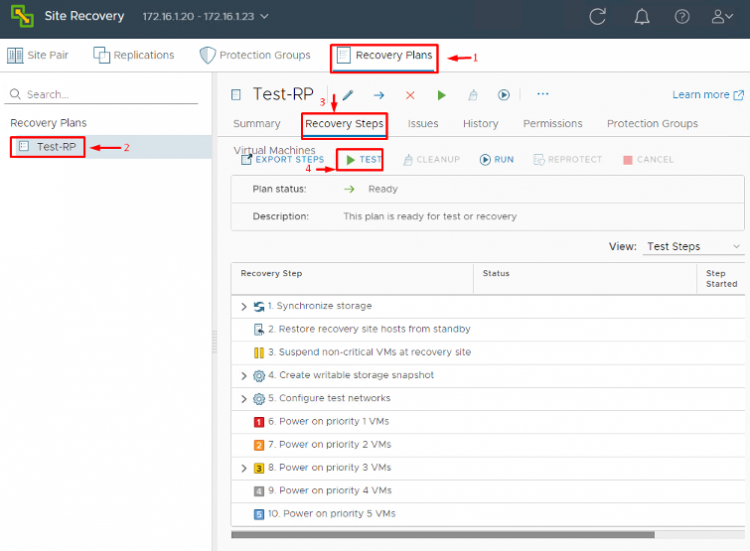Viewport: 750px width, 551px height.
Task: Open the Recovery Steps tab
Action: (344, 123)
